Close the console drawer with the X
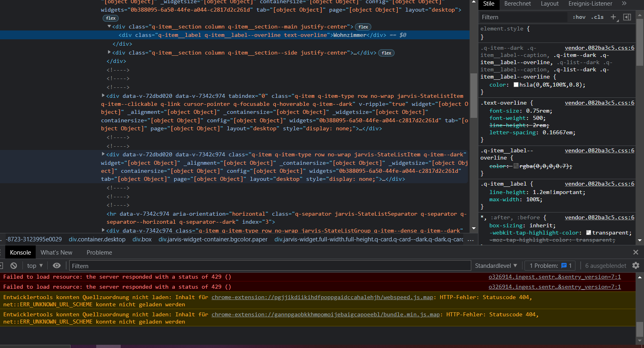 636,252
